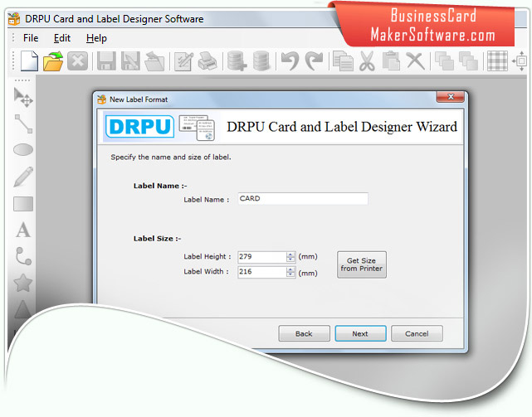Pick the Pencil drawing tool
This screenshot has height=417, width=532.
tap(23, 177)
